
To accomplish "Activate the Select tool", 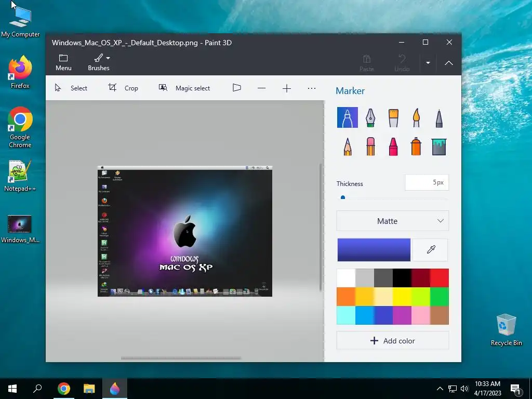I will (x=71, y=88).
